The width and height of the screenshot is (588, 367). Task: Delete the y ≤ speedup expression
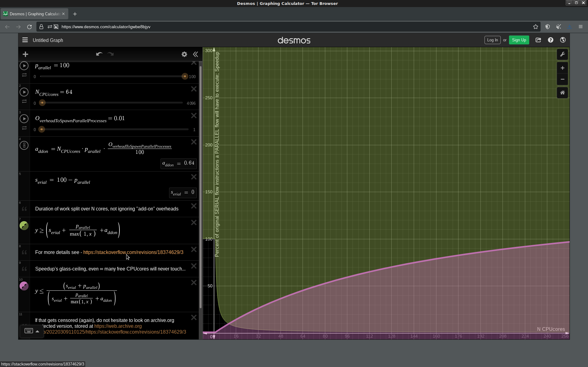pos(194,282)
